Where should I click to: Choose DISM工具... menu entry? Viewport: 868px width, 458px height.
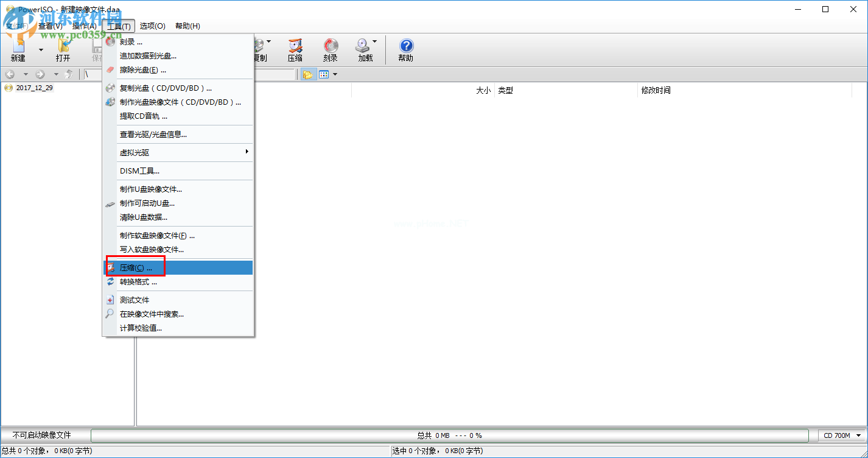178,171
